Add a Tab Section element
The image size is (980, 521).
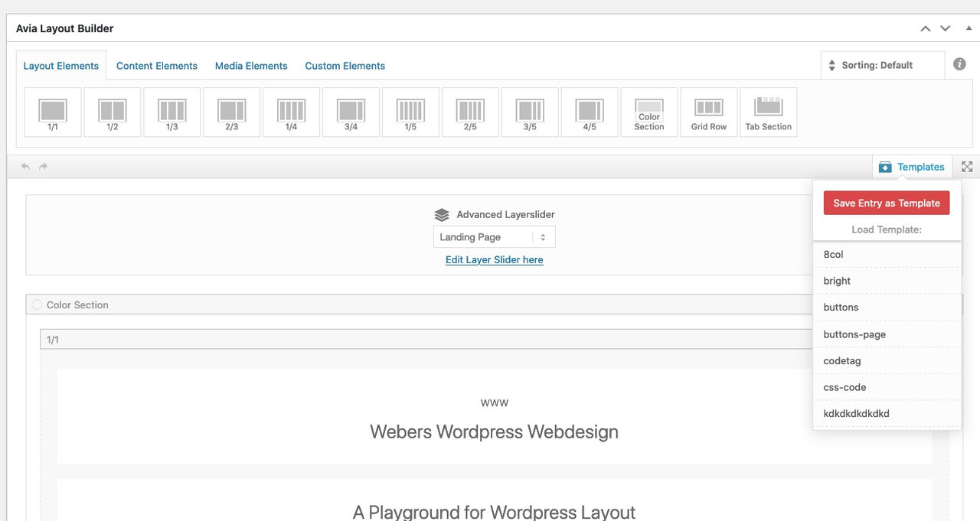769,112
